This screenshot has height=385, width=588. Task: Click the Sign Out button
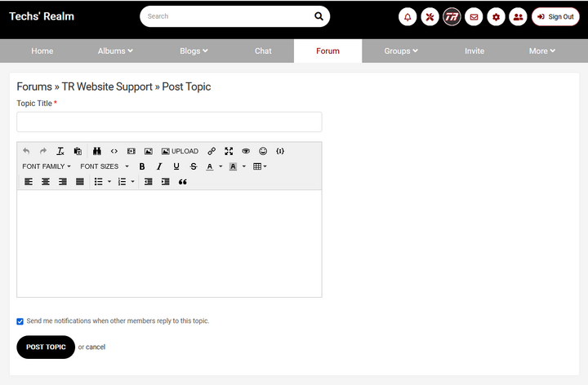[x=555, y=17]
